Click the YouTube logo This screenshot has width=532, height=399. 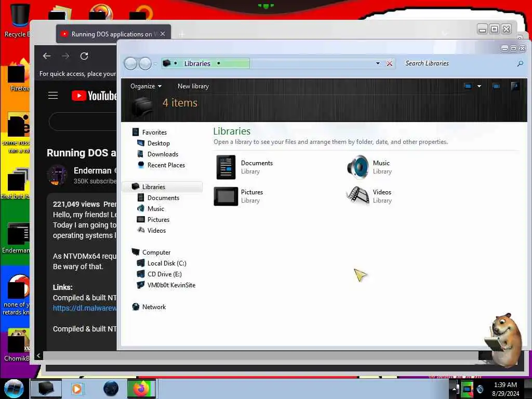pos(94,96)
